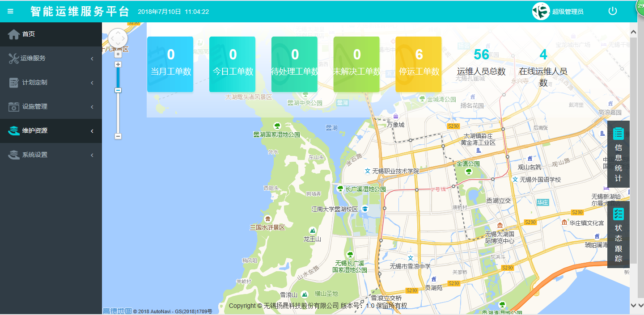Click the 今日工单数 card
This screenshot has height=315, width=644.
click(233, 64)
